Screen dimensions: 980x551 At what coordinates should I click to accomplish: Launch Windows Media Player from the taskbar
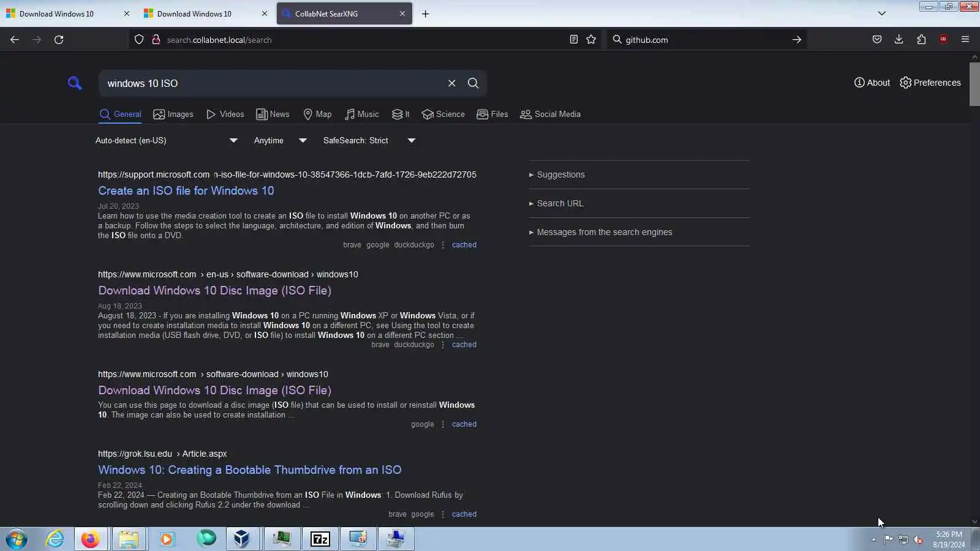pos(167,539)
